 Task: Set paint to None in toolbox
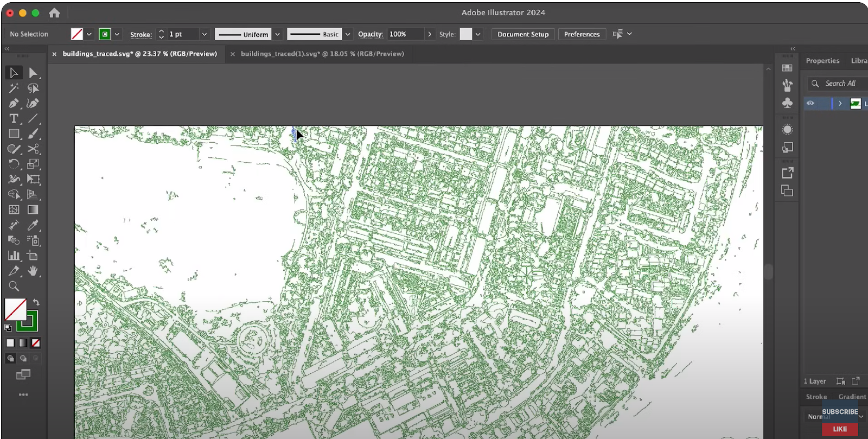36,343
